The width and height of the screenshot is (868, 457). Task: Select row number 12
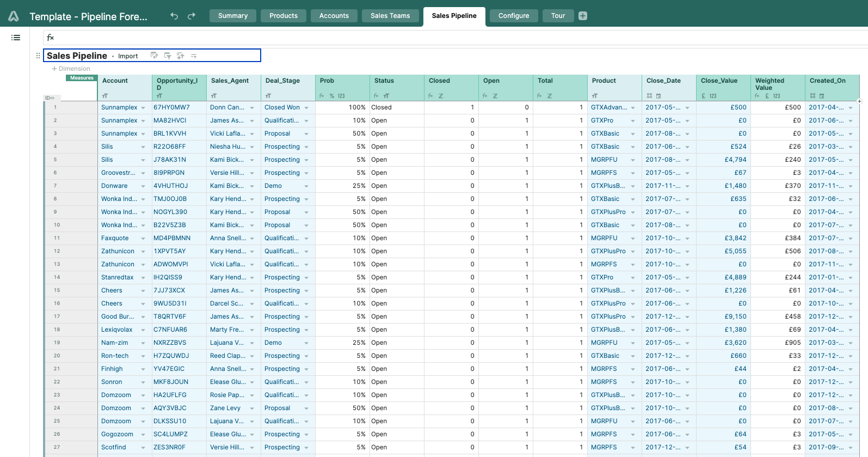57,251
